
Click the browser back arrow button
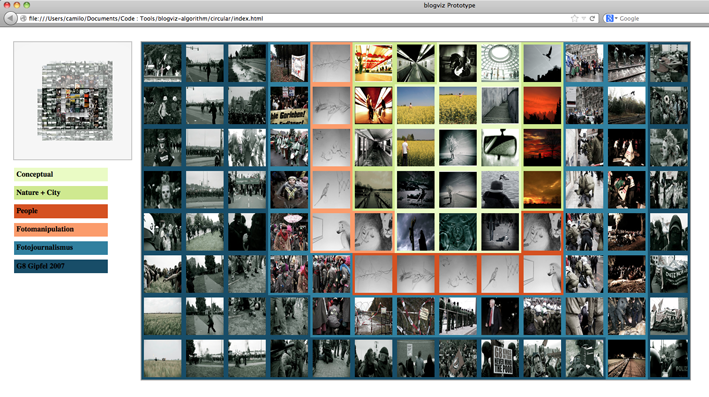9,18
